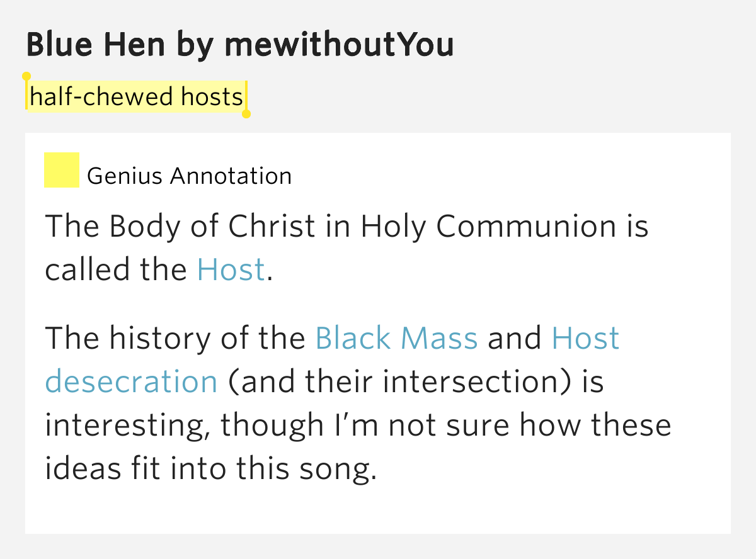Click the word 'mewithoutYou' in the heading
Image resolution: width=756 pixels, height=559 pixels.
pos(339,45)
